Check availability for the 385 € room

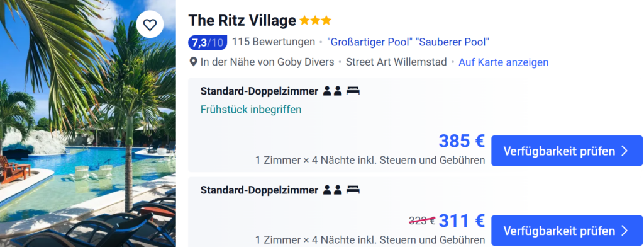pyautogui.click(x=567, y=151)
